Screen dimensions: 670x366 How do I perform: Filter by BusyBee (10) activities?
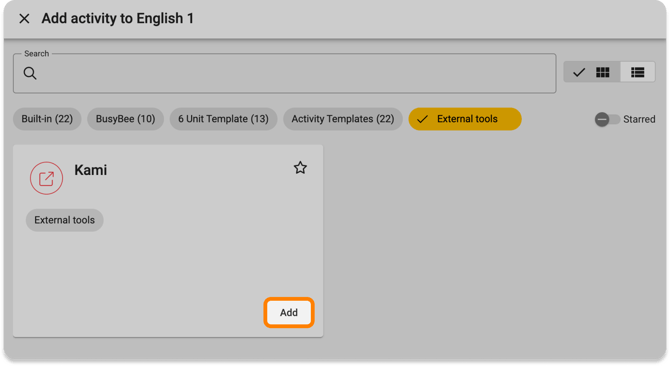[125, 119]
